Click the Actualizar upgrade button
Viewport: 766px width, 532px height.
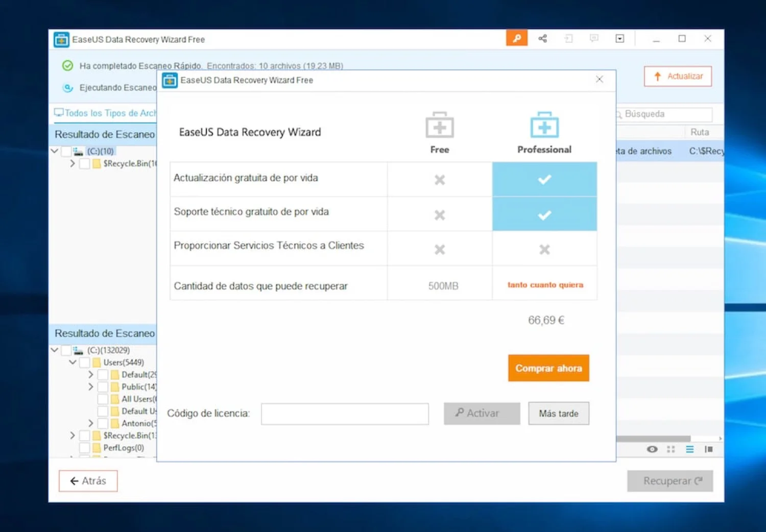coord(678,76)
